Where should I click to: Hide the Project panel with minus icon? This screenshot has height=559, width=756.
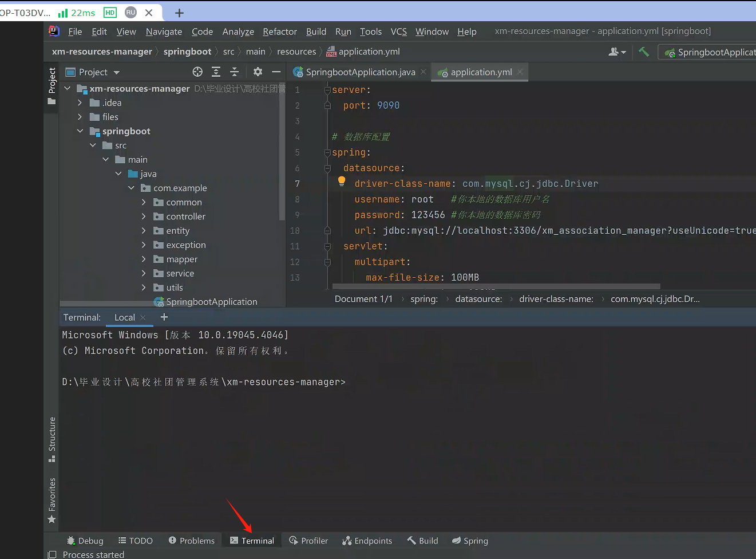click(x=276, y=72)
